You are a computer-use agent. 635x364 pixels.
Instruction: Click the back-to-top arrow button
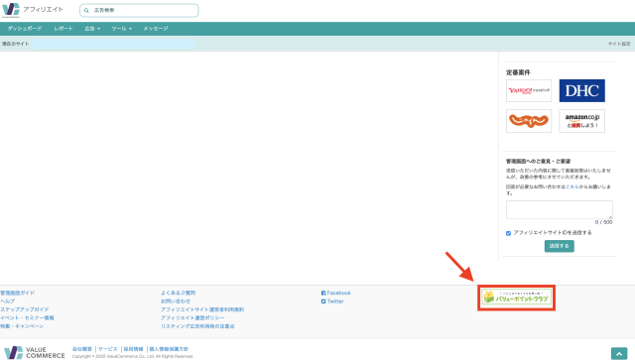coord(619,353)
